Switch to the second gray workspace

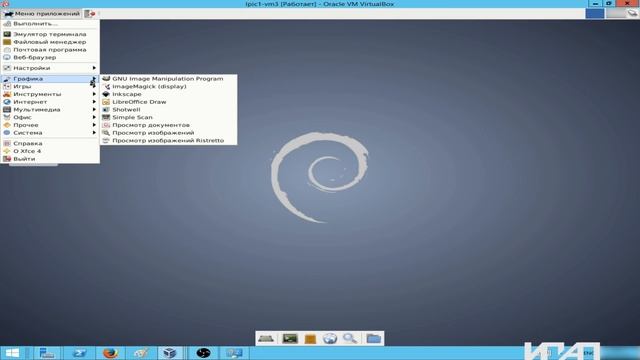pyautogui.click(x=616, y=13)
